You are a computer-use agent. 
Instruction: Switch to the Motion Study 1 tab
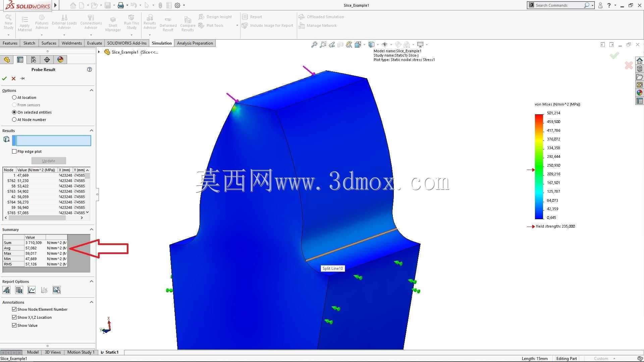(81, 352)
